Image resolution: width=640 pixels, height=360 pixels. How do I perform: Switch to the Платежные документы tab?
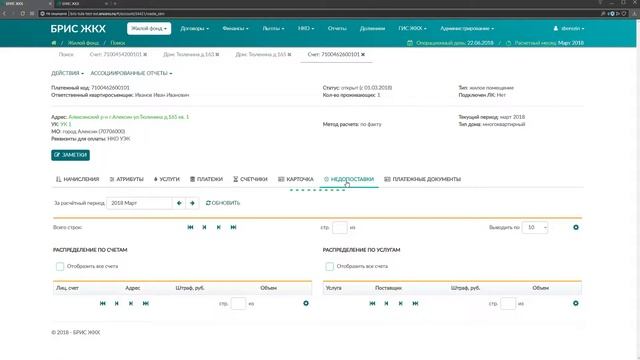[x=423, y=179]
